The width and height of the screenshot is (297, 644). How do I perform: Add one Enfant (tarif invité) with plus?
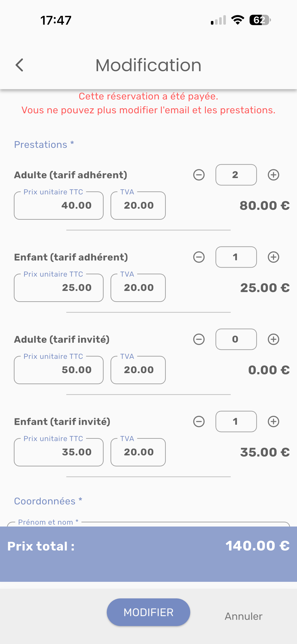coord(273,422)
